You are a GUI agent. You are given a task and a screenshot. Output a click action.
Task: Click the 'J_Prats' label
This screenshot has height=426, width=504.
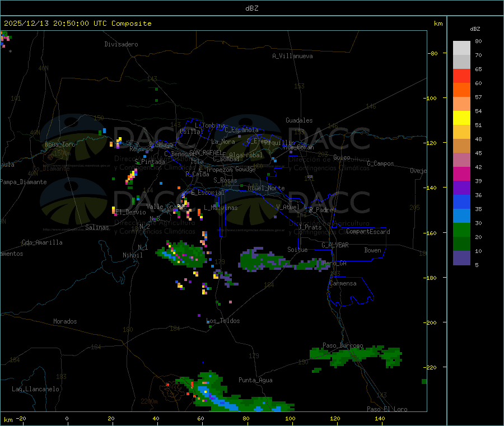click(x=310, y=227)
